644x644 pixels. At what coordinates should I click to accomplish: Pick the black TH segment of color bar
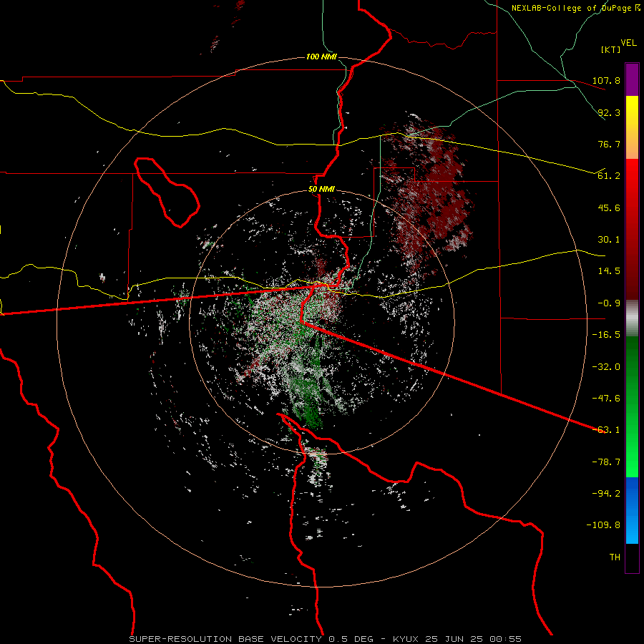(x=632, y=557)
